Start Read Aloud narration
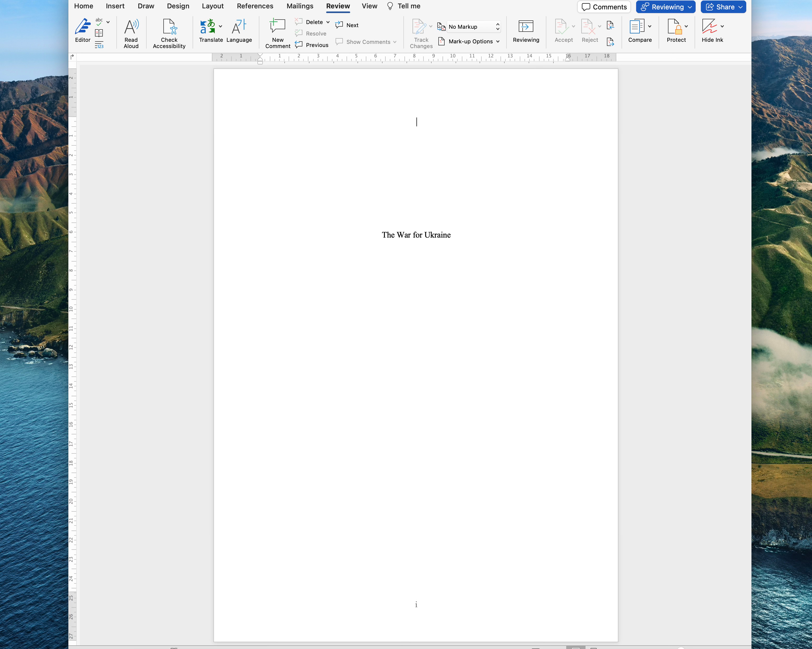Viewport: 812px width, 649px height. [131, 33]
